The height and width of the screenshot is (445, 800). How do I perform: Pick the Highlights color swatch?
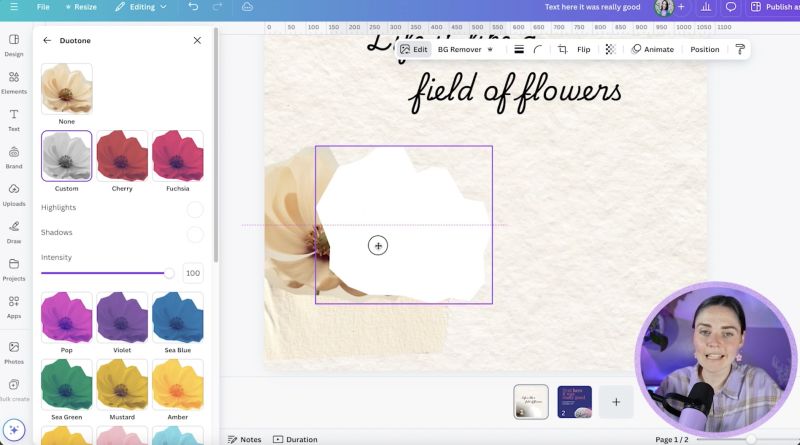[195, 209]
